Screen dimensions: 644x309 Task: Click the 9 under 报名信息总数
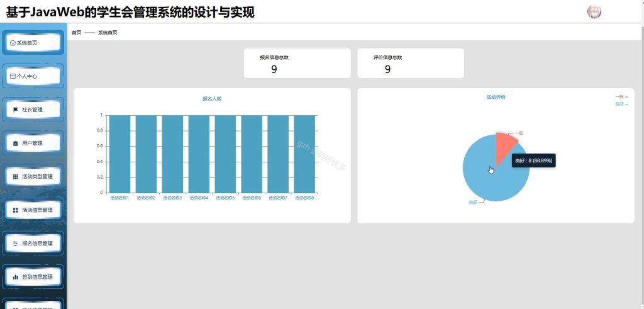click(274, 69)
